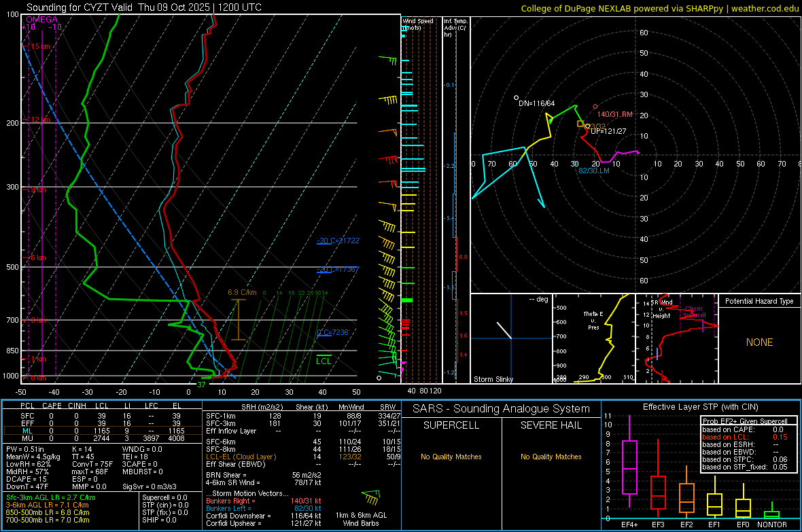Click the DCAPE = 15 value
Image resolution: width=802 pixels, height=532 pixels.
click(x=27, y=479)
